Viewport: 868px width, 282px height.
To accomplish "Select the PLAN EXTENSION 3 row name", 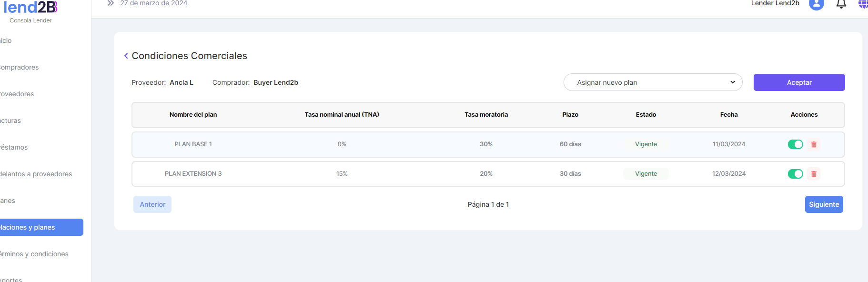I will (x=193, y=174).
